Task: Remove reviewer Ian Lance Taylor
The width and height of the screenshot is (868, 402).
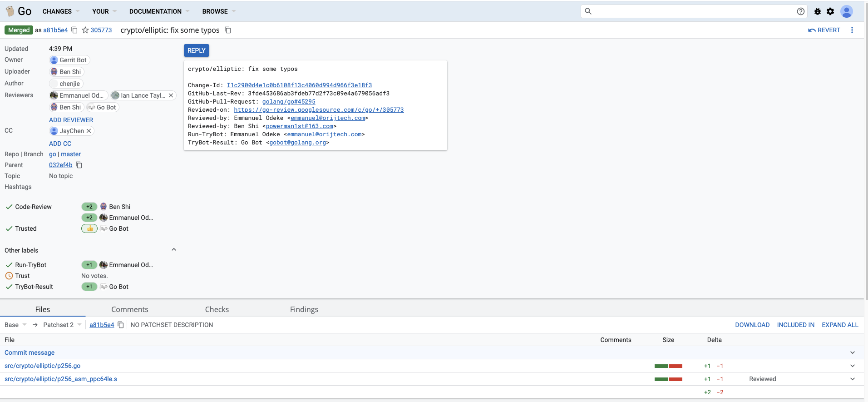Action: coord(171,95)
